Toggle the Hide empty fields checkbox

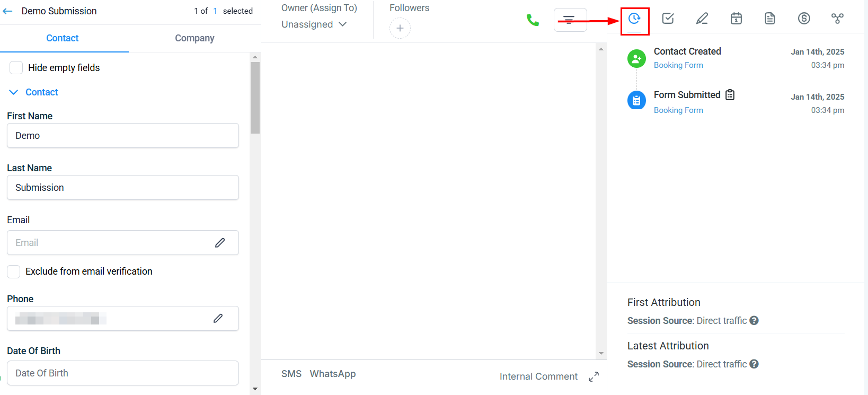tap(16, 68)
